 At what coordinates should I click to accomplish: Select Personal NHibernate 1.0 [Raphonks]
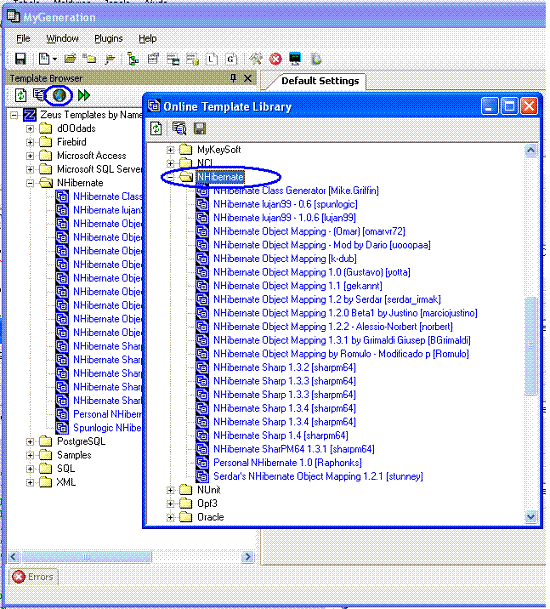tap(287, 463)
